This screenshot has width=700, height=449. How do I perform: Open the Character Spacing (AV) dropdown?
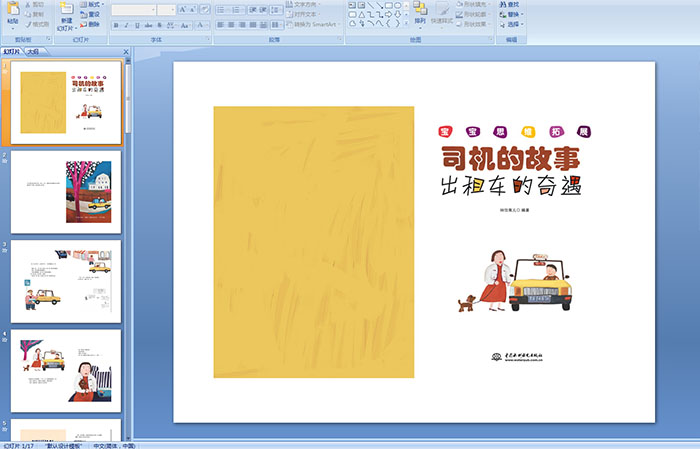pos(171,25)
